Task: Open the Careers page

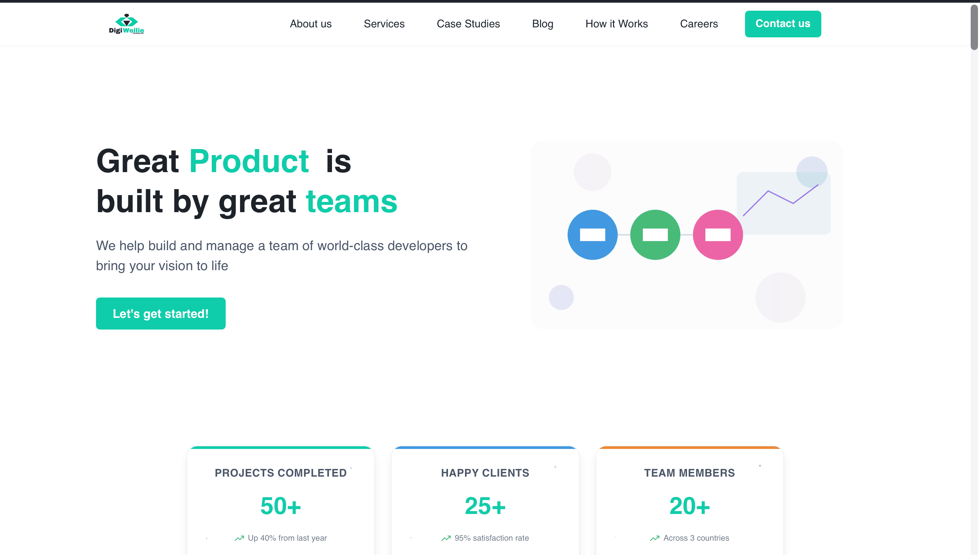Action: coord(699,24)
